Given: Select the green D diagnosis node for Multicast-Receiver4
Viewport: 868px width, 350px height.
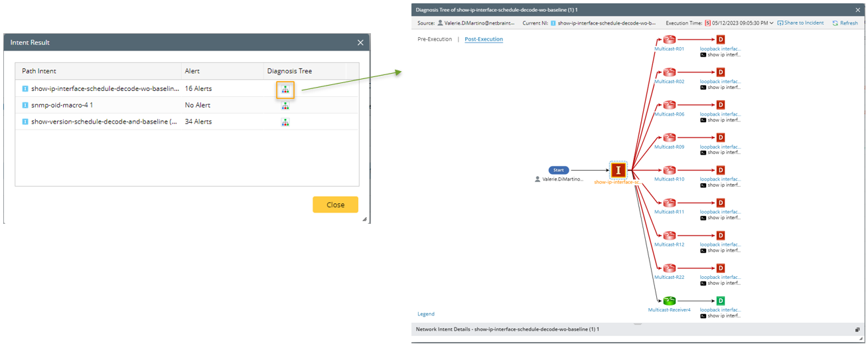Looking at the screenshot, I should 720,300.
